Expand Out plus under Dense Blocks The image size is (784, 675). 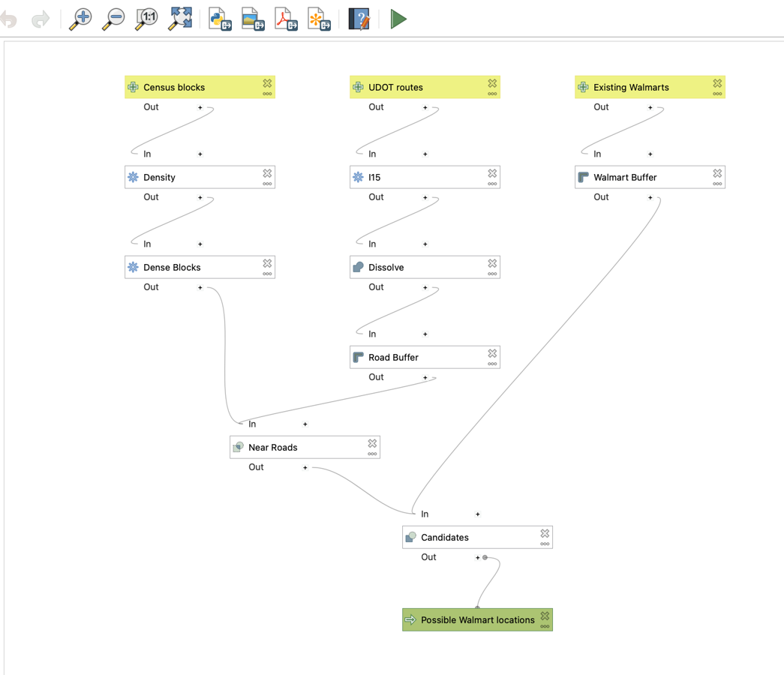[200, 287]
